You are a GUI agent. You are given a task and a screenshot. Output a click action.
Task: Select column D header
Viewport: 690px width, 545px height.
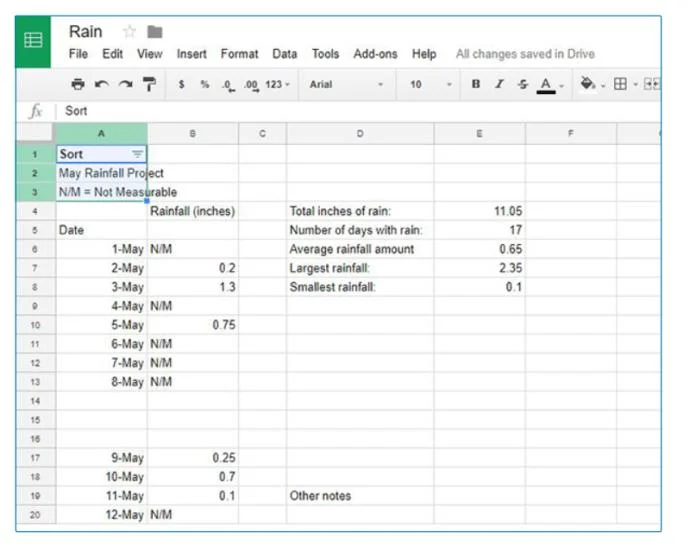coord(360,133)
